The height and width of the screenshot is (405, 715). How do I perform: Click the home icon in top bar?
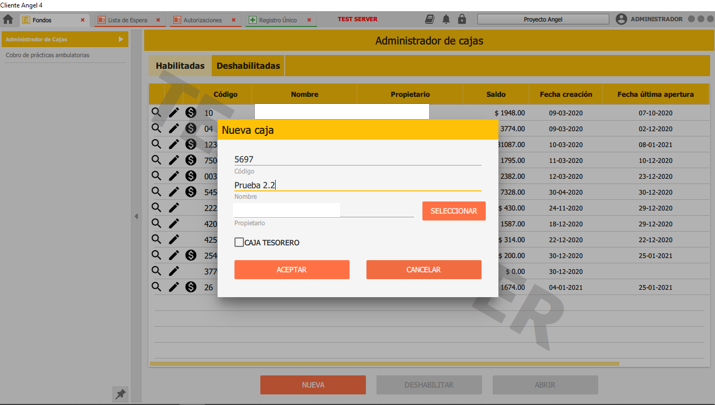coord(8,19)
